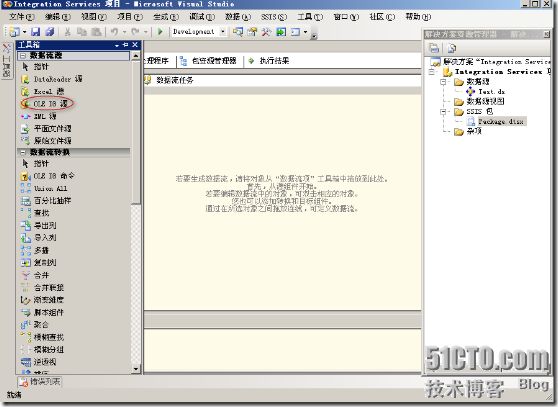Switch to the 执行结果 tab

tap(269, 61)
